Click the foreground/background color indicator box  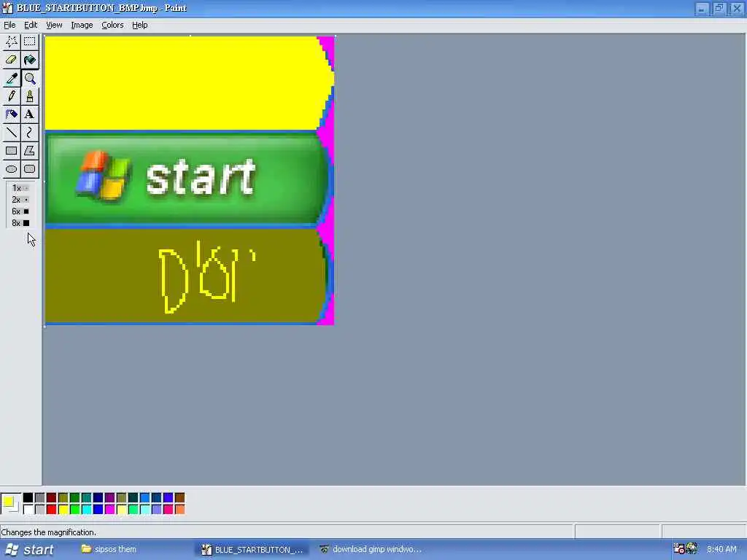click(x=10, y=504)
